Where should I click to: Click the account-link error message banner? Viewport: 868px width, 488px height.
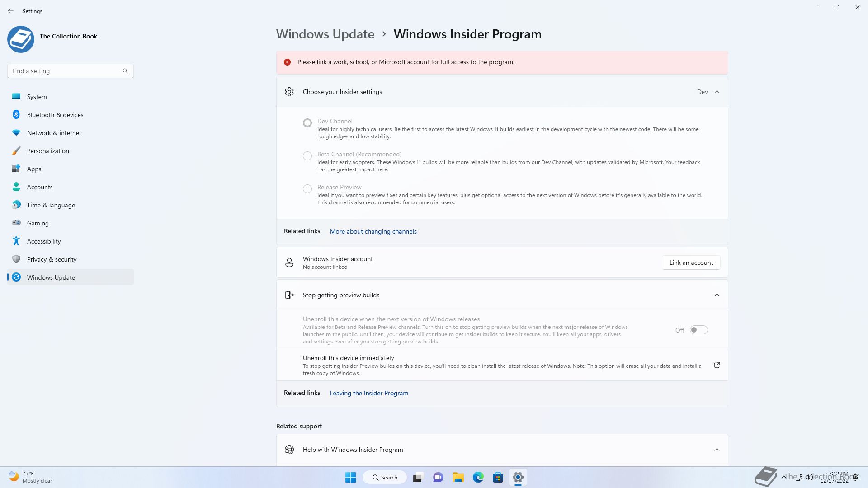click(x=502, y=62)
